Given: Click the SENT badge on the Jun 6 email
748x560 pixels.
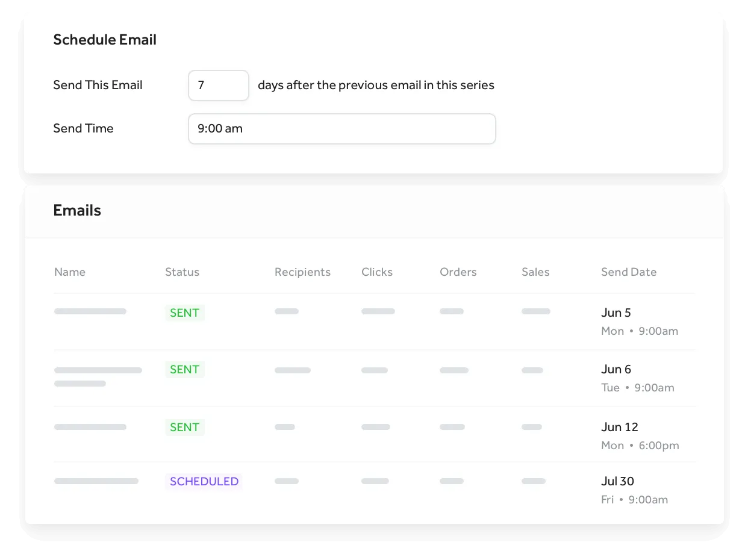Looking at the screenshot, I should point(185,369).
